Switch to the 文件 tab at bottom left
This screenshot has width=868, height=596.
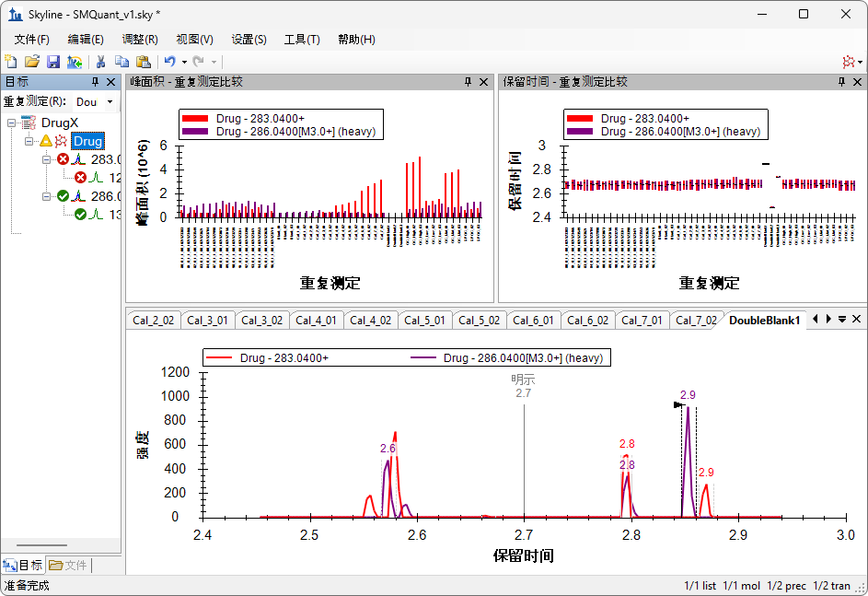[x=69, y=565]
